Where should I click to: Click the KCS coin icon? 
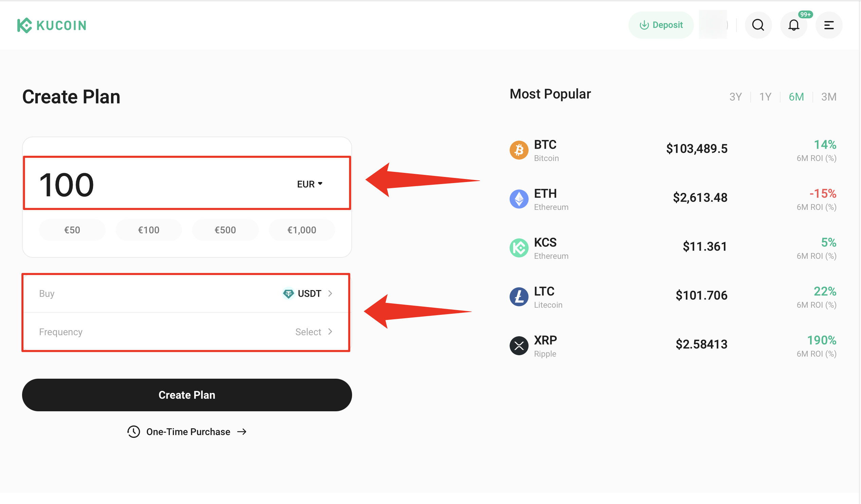[x=519, y=248]
